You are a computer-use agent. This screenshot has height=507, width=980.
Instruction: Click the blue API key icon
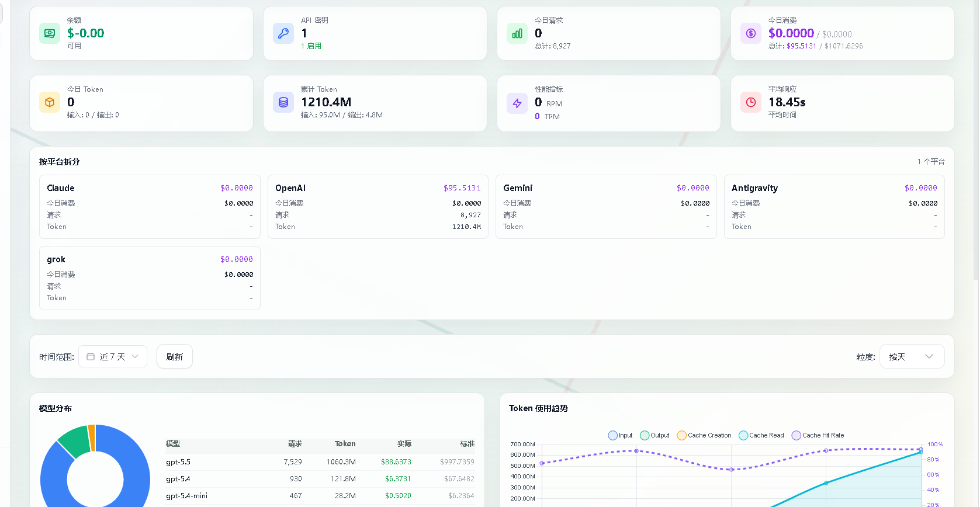(x=283, y=33)
